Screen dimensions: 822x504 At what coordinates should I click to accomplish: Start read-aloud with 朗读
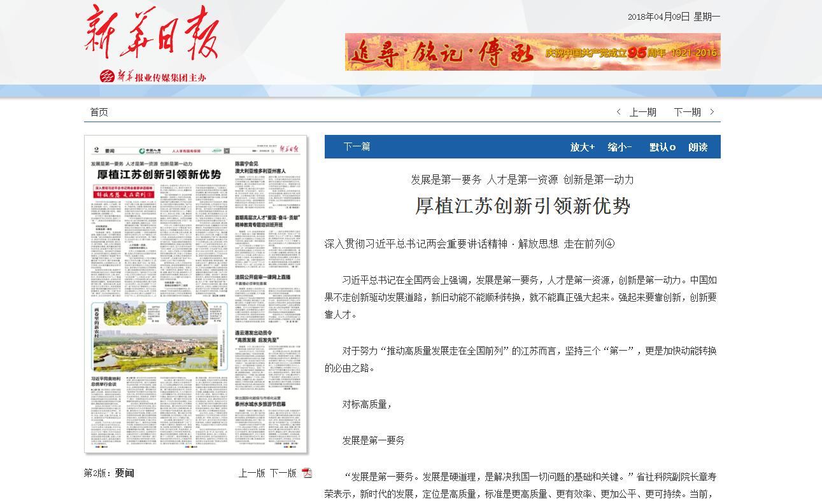[698, 147]
